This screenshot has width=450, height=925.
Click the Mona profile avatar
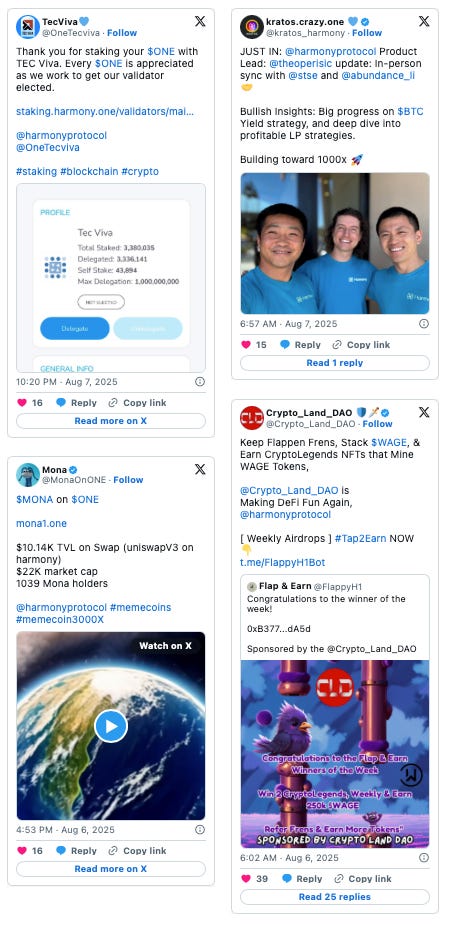[28, 474]
